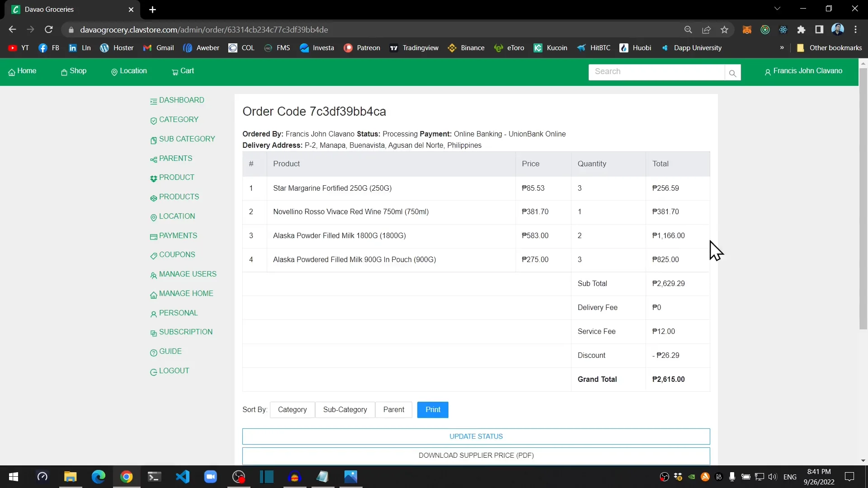Viewport: 868px width, 488px height.
Task: Click the page reload icon
Action: tap(49, 30)
